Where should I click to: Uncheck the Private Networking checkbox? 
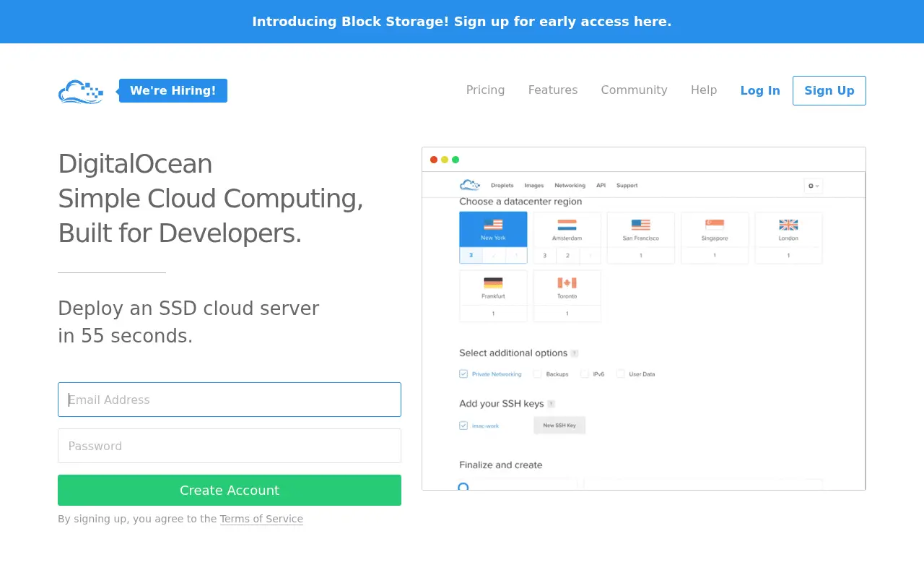463,374
